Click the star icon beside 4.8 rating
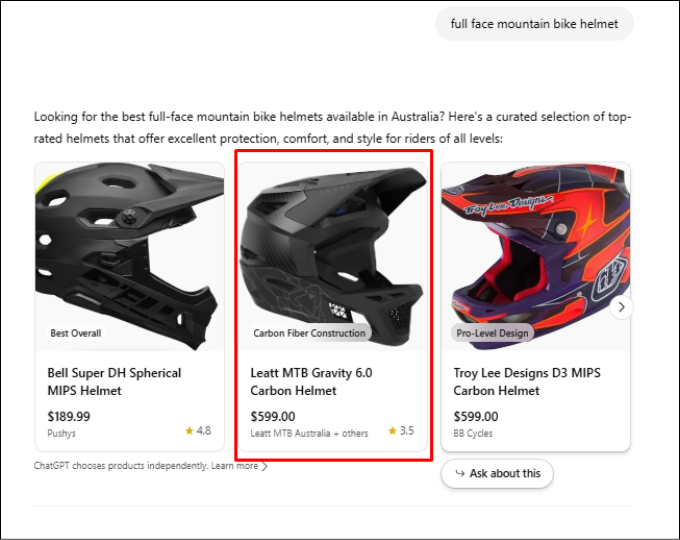Viewport: 680px width, 540px height. tap(189, 431)
